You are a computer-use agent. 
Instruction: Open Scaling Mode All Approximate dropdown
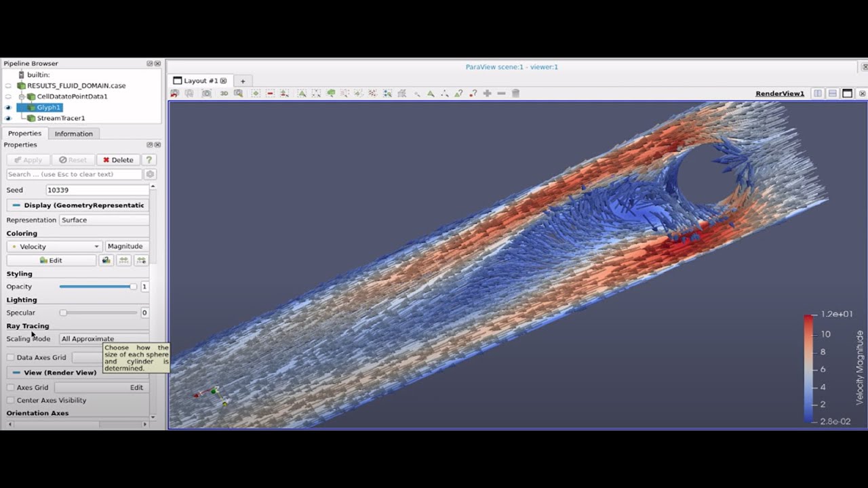(x=104, y=338)
